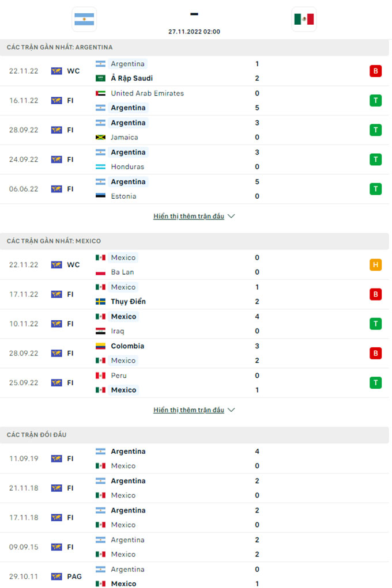Click 'Hiển thị thêm trận đấu' link under Argentina
This screenshot has width=392, height=588.
tap(189, 217)
